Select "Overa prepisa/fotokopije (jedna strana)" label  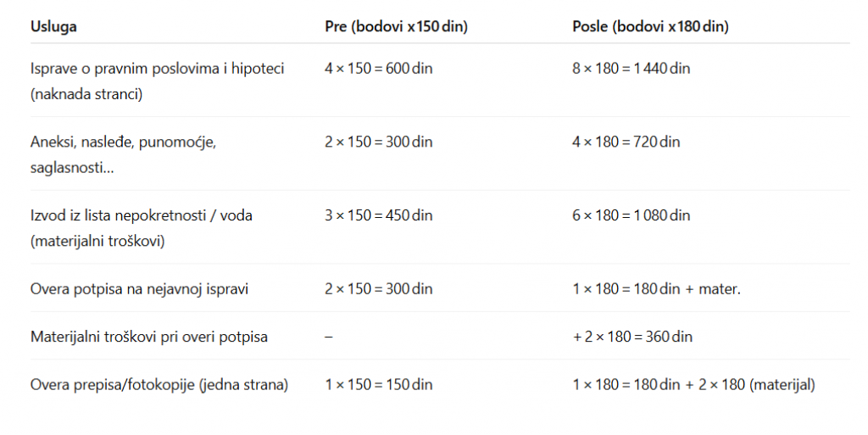[x=159, y=385]
